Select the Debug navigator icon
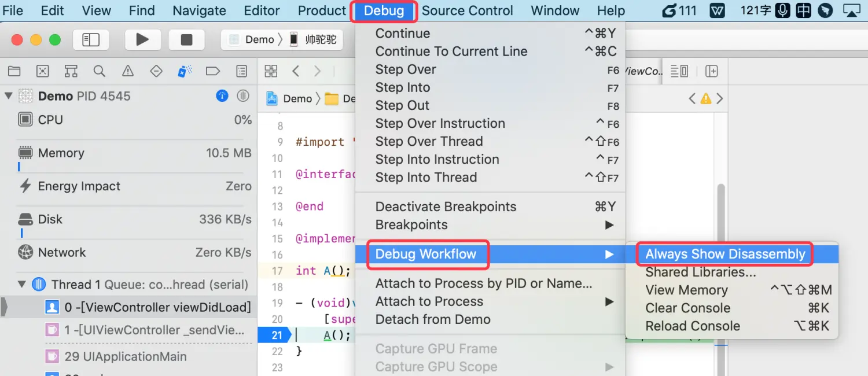This screenshot has height=376, width=868. point(185,71)
